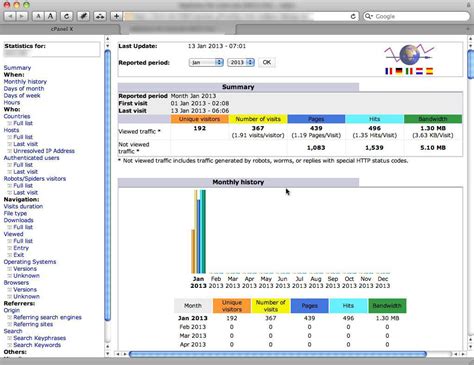Open Versions under Operating Systems
474x365 pixels.
25,269
